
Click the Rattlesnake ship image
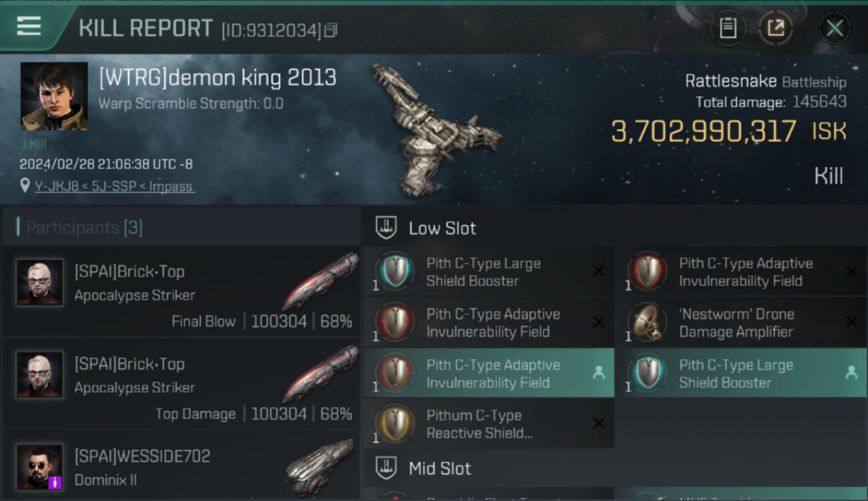tap(434, 127)
